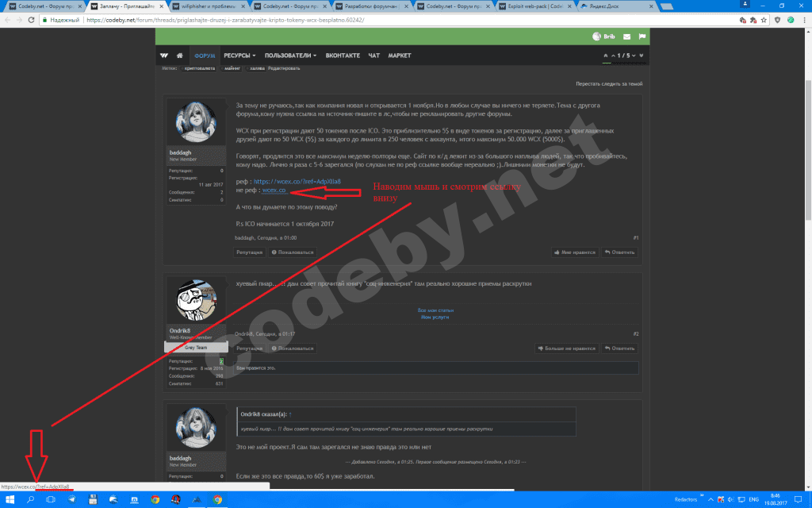Show hidden system tray icons
The height and width of the screenshot is (508, 812).
pos(710,500)
